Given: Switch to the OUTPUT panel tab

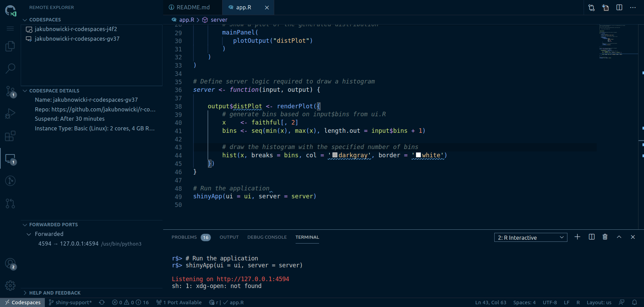Looking at the screenshot, I should coord(229,237).
